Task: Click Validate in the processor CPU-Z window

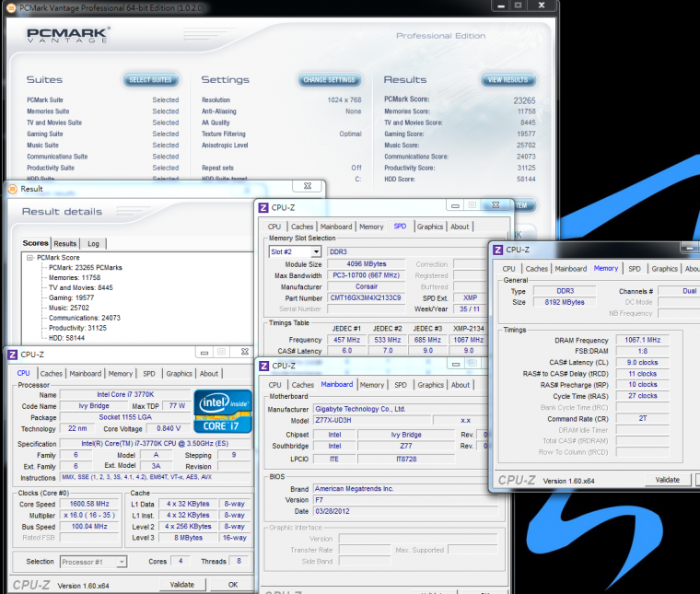Action: (182, 585)
